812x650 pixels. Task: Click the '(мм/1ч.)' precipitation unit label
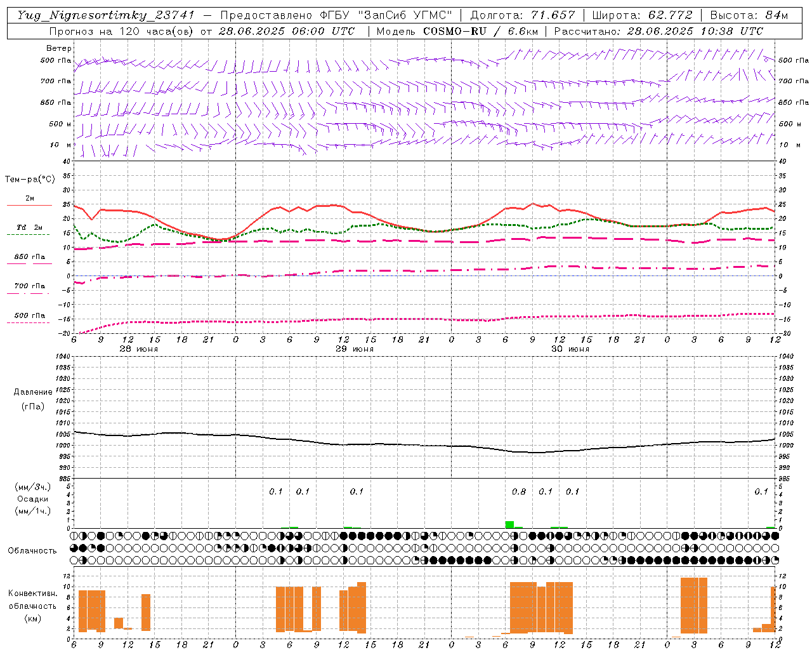(x=33, y=511)
